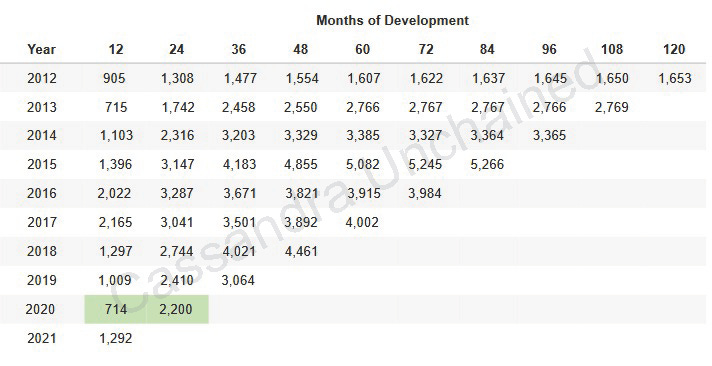Click the green highlighted 714 cell
The height and width of the screenshot is (366, 712).
(115, 309)
